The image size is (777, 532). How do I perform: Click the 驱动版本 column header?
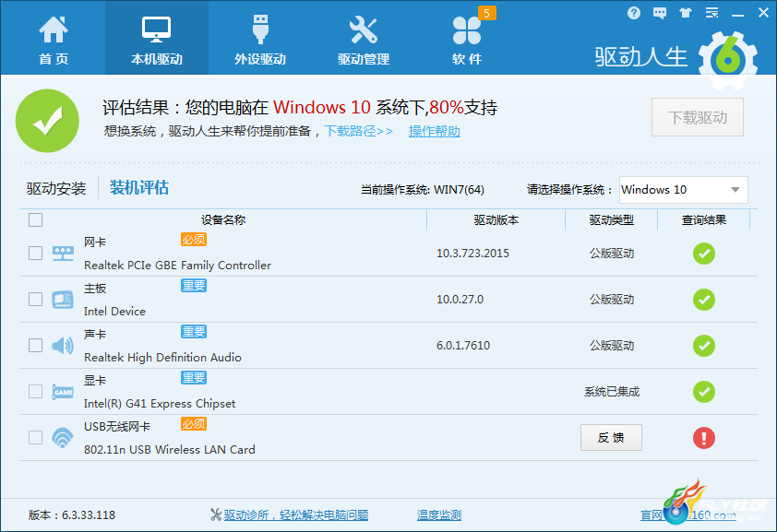(x=496, y=219)
